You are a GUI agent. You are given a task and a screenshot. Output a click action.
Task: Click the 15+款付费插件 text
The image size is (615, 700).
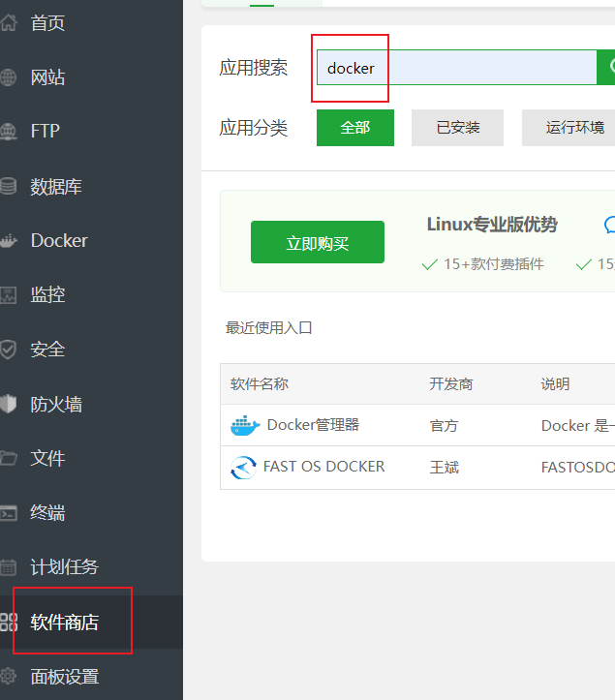click(x=494, y=264)
